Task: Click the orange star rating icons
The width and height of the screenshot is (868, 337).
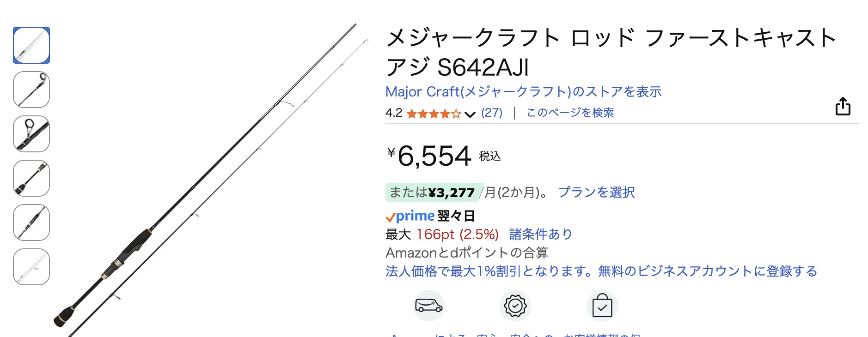Action: (x=434, y=114)
